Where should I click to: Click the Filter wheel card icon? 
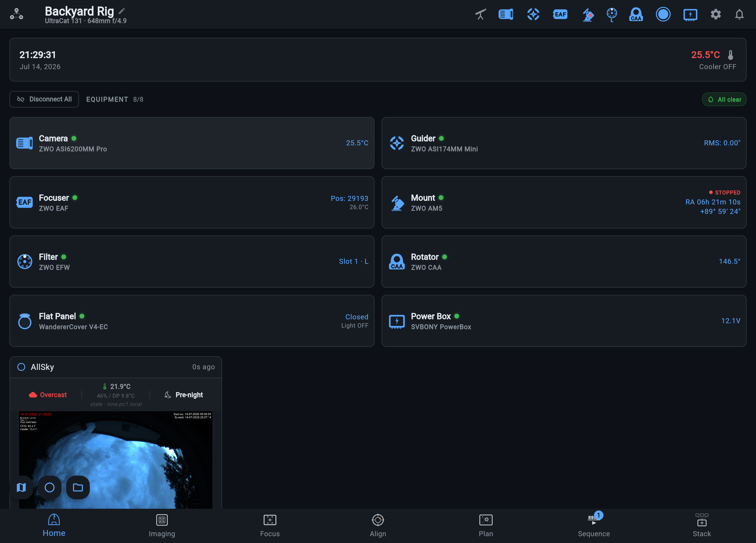(25, 261)
